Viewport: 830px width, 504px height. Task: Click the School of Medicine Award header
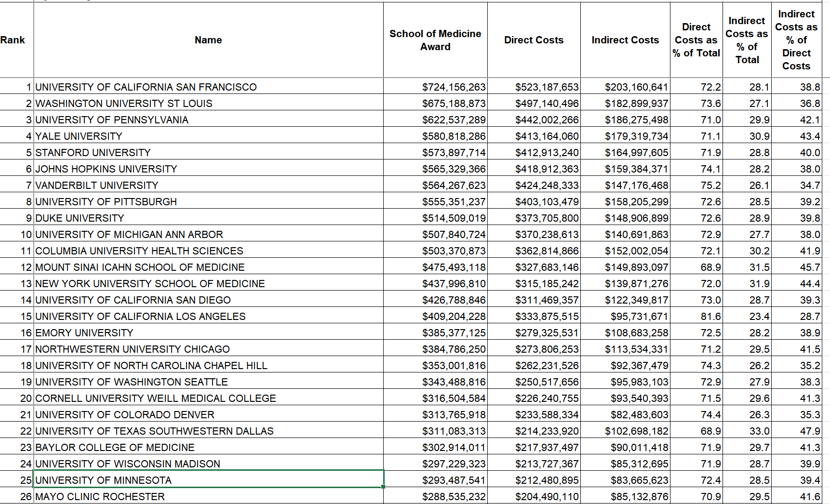coord(435,40)
